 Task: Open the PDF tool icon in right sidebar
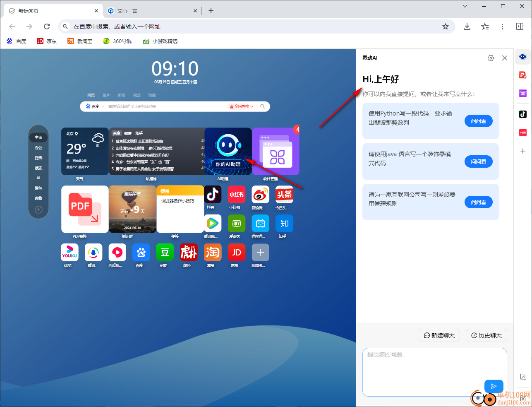tap(523, 75)
